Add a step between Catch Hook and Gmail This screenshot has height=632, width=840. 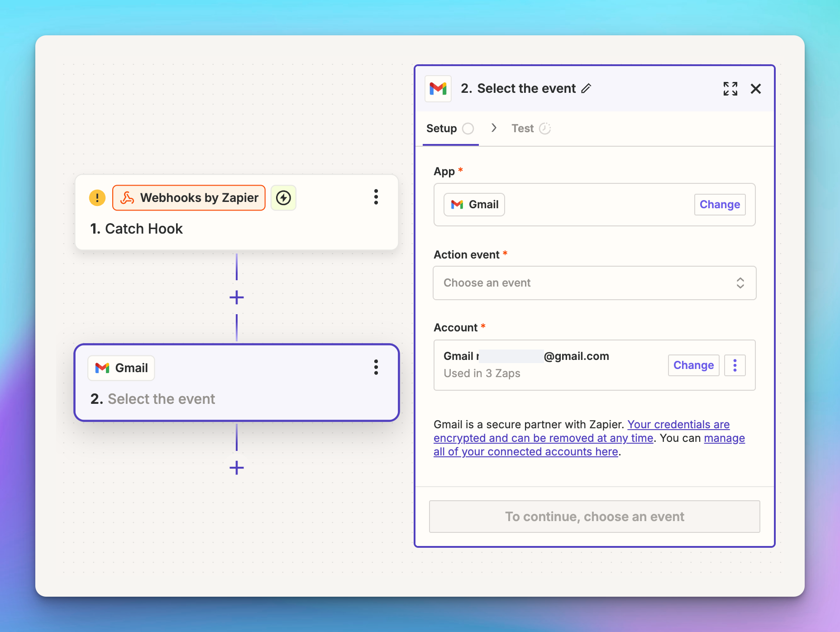pyautogui.click(x=237, y=297)
